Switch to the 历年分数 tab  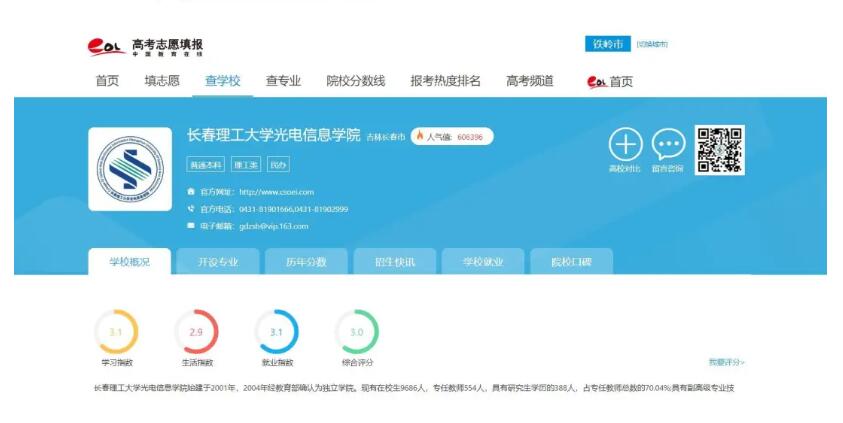pos(306,262)
